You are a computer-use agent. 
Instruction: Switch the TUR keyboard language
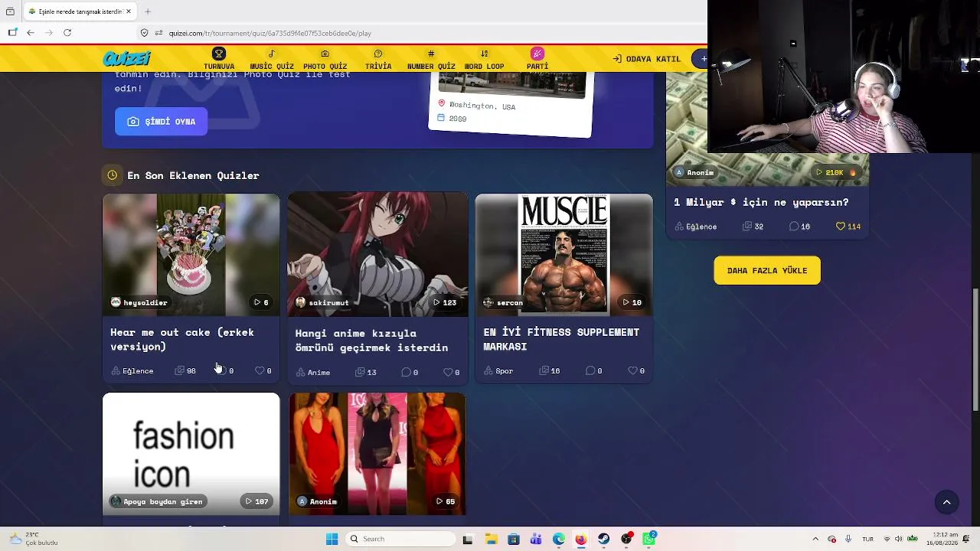coord(868,539)
